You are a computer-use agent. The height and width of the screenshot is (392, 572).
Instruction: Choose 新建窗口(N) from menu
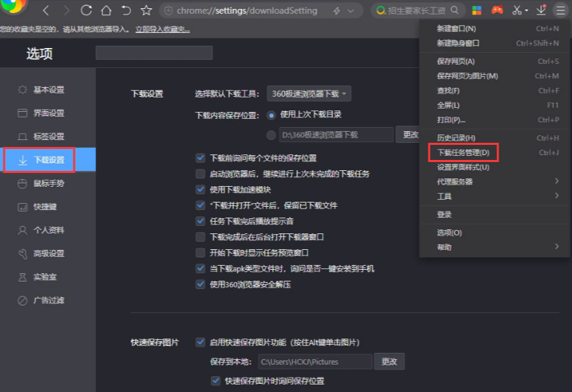point(494,28)
